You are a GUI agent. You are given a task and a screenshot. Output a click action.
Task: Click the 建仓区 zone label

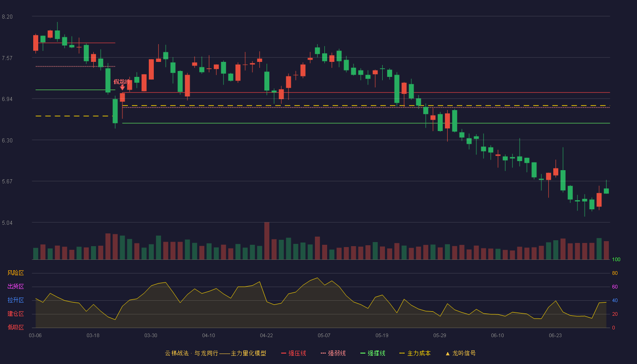pyautogui.click(x=15, y=314)
